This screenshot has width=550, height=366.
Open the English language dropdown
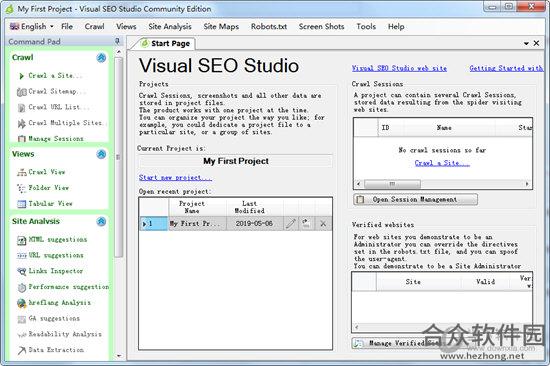coord(52,27)
